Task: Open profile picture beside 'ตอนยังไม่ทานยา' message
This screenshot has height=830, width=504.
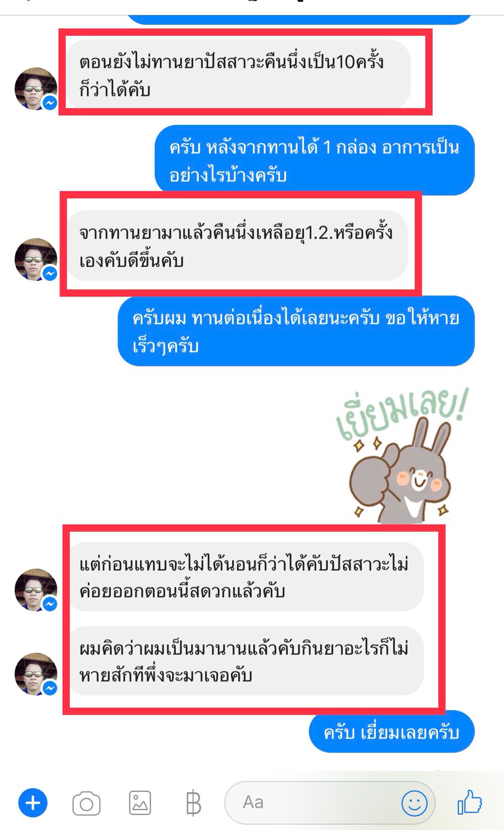Action: [x=36, y=88]
